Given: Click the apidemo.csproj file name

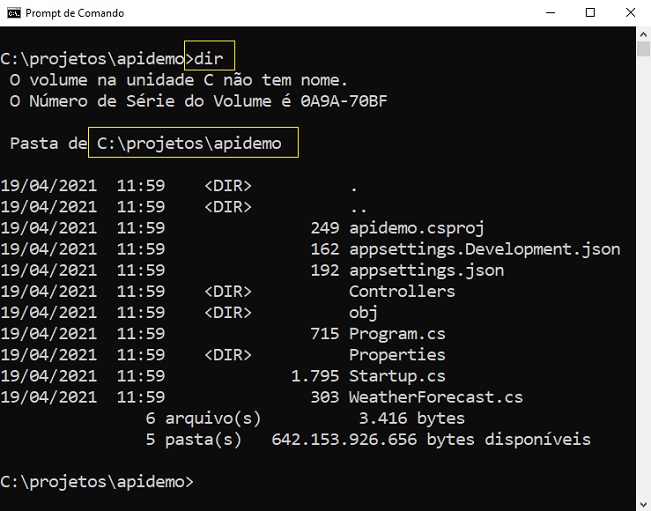Looking at the screenshot, I should coord(417,228).
